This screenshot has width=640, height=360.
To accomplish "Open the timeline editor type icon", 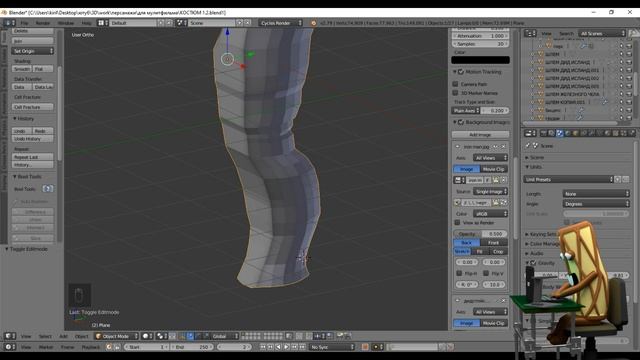I will pyautogui.click(x=9, y=347).
